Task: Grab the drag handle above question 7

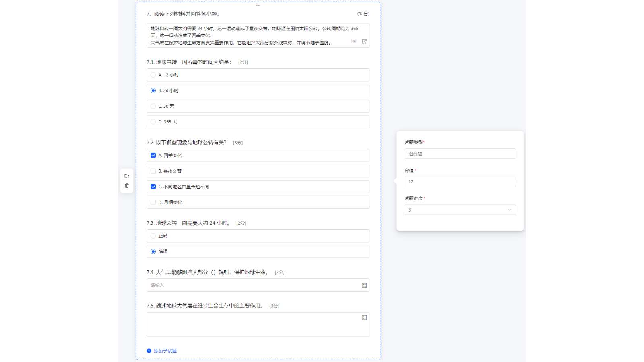Action: (258, 5)
